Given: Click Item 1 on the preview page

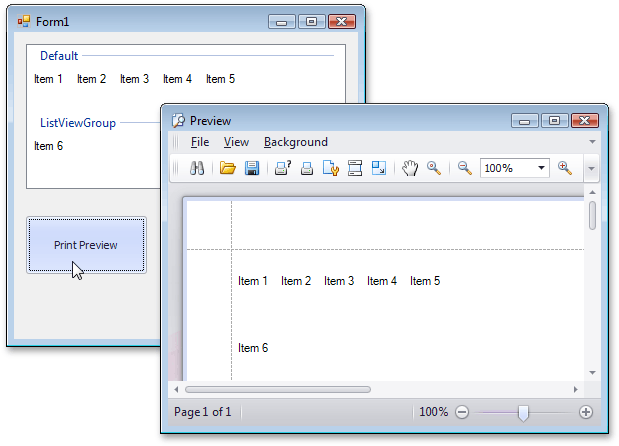Looking at the screenshot, I should pyautogui.click(x=253, y=281).
